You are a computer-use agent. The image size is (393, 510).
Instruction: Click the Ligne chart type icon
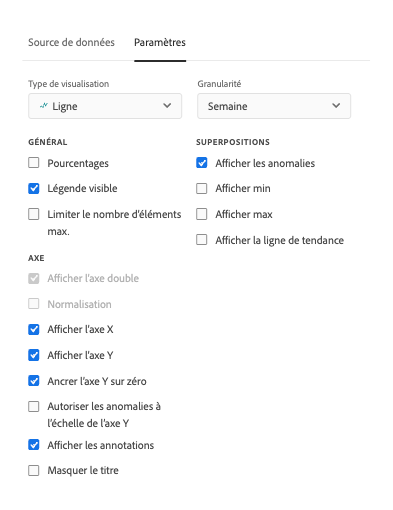[44, 106]
